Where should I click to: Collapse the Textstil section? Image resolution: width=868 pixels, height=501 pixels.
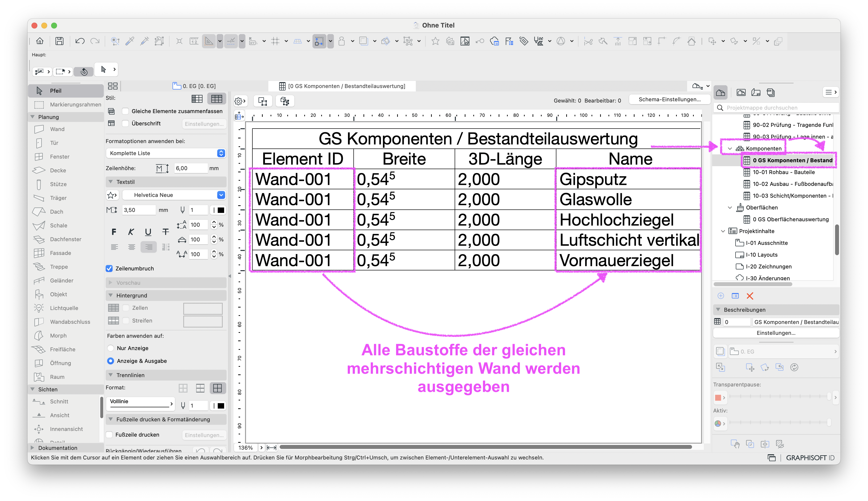click(x=111, y=182)
